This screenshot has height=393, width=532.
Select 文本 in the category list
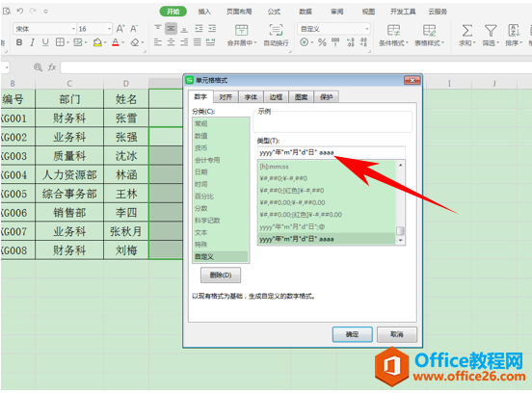tap(221, 232)
